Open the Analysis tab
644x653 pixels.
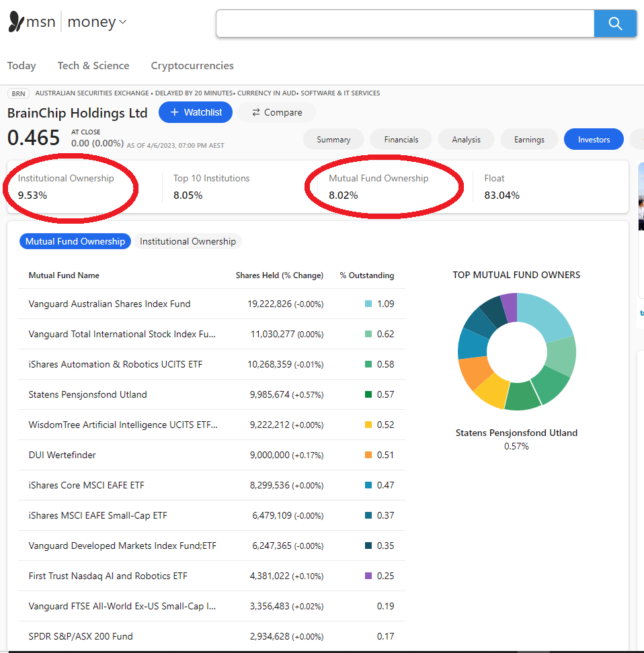[x=466, y=140]
